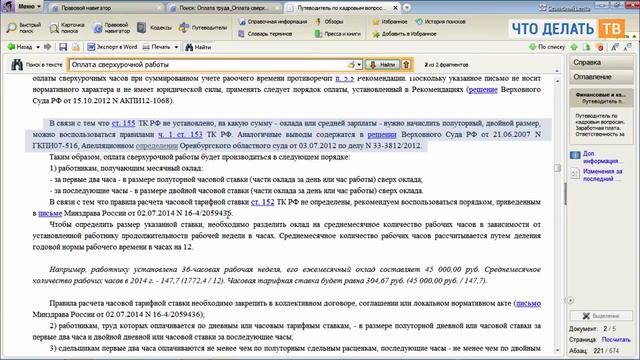Image resolution: width=640 pixels, height=360 pixels.
Task: Click the document vertical scrollbar thumb
Action: (557, 168)
